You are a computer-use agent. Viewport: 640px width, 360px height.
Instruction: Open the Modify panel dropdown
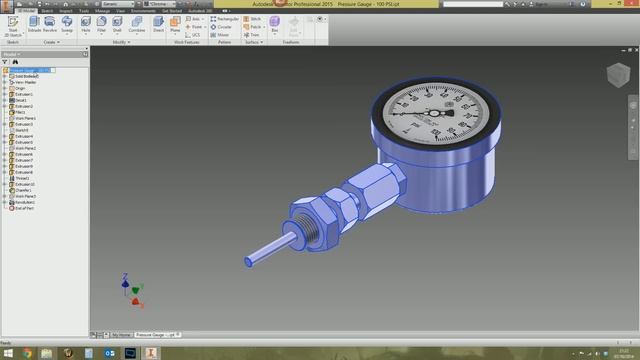point(121,42)
